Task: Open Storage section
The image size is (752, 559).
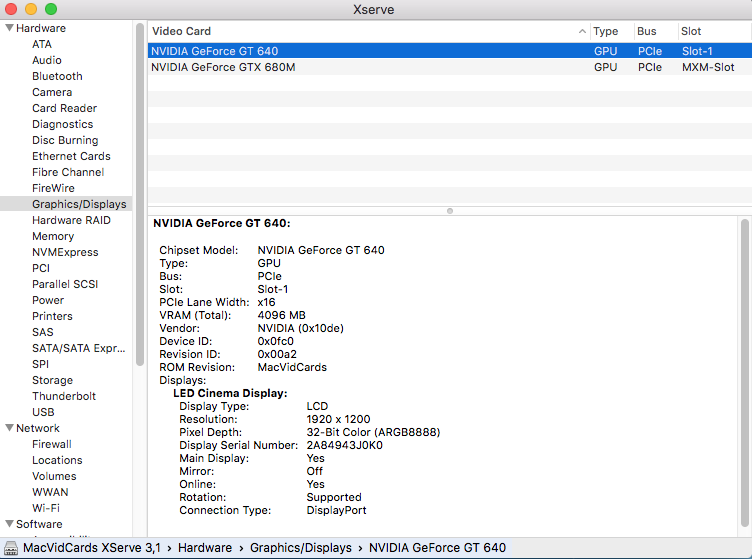Action: point(52,380)
